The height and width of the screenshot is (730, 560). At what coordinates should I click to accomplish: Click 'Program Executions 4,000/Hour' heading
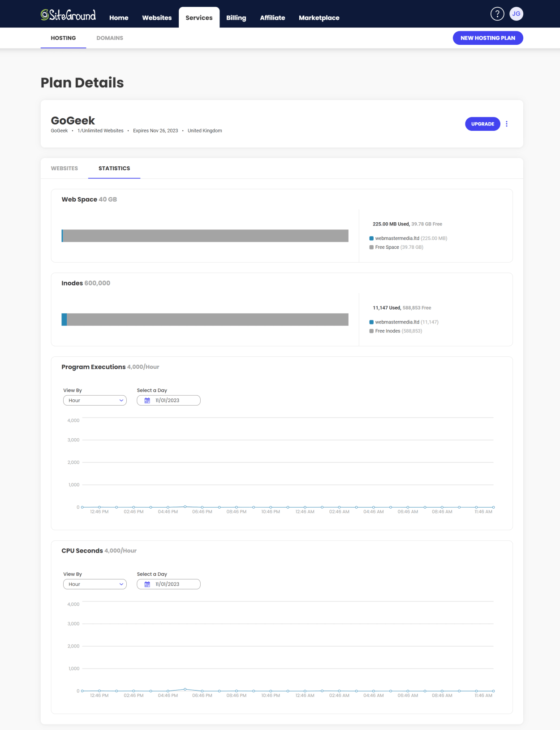click(110, 367)
